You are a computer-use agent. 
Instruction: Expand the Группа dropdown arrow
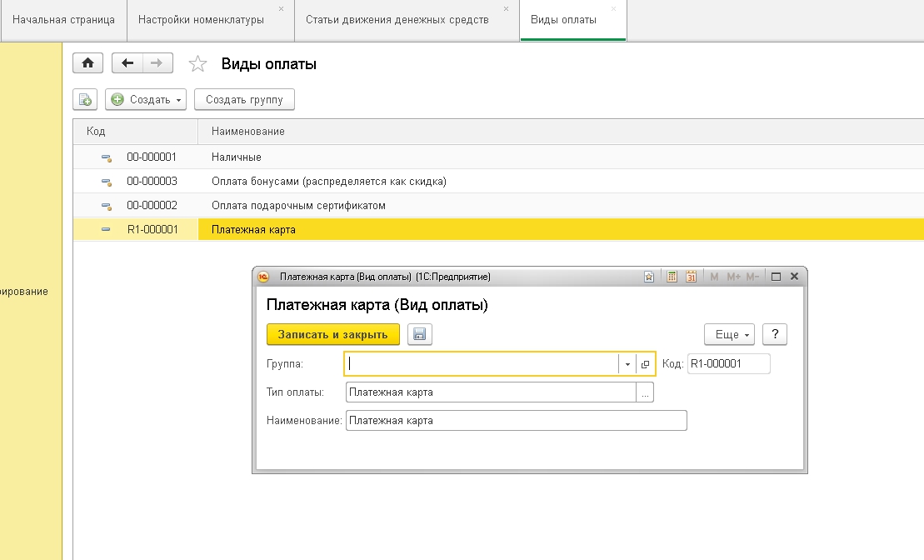coord(627,364)
